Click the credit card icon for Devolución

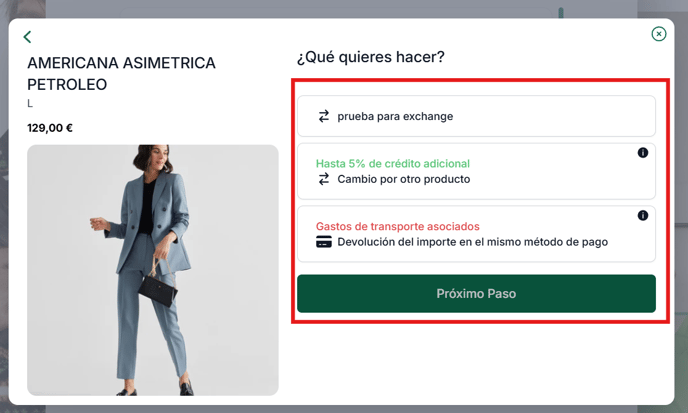click(324, 242)
